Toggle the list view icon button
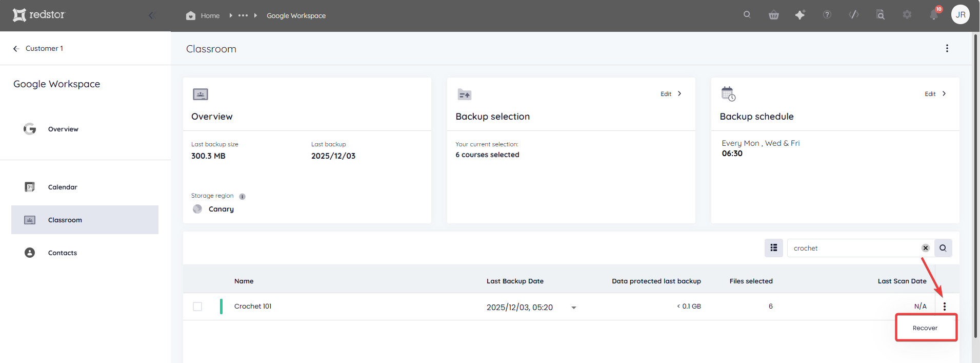This screenshot has width=980, height=363. (x=774, y=248)
